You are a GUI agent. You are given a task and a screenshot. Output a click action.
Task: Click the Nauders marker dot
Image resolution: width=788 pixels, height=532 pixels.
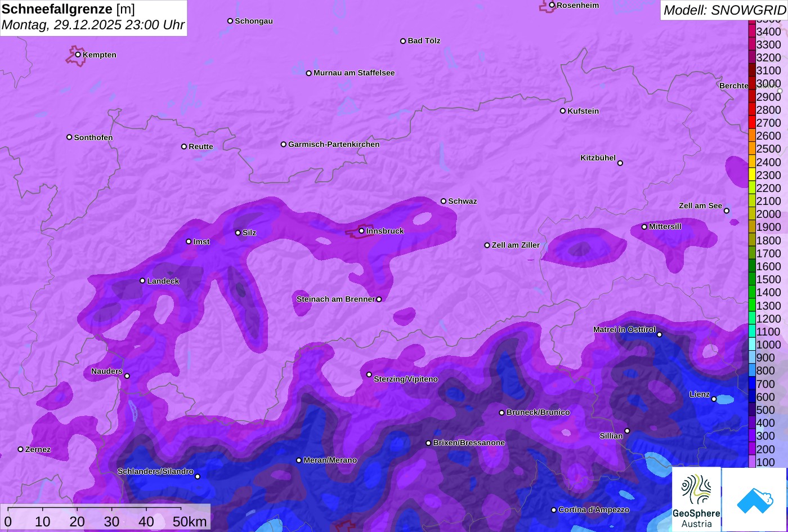(127, 376)
